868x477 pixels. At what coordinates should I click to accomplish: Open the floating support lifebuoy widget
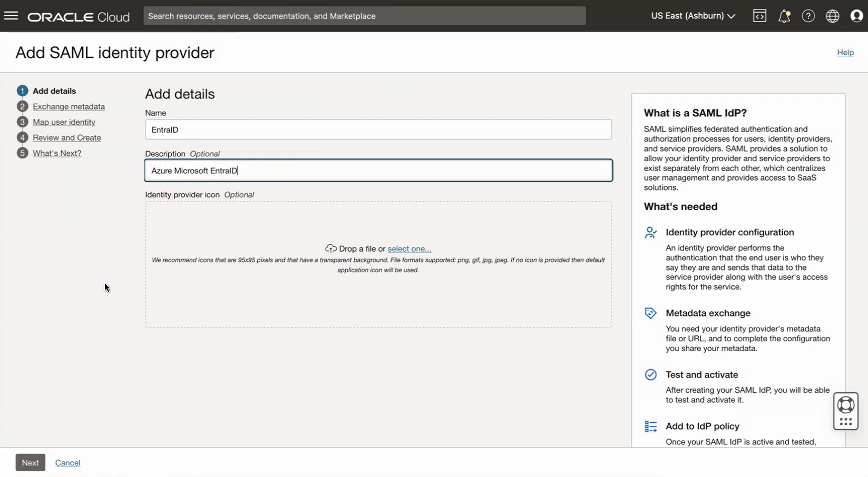pyautogui.click(x=845, y=411)
